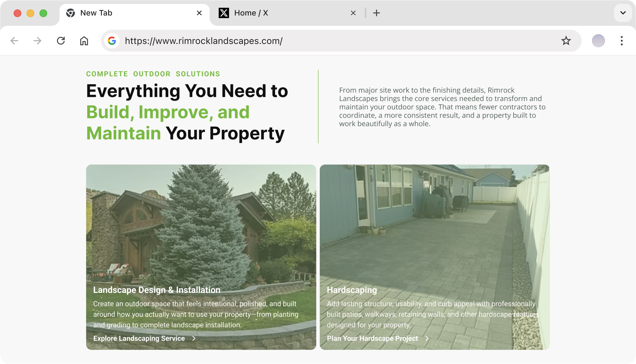Reload the current page
Image resolution: width=636 pixels, height=364 pixels.
point(61,41)
